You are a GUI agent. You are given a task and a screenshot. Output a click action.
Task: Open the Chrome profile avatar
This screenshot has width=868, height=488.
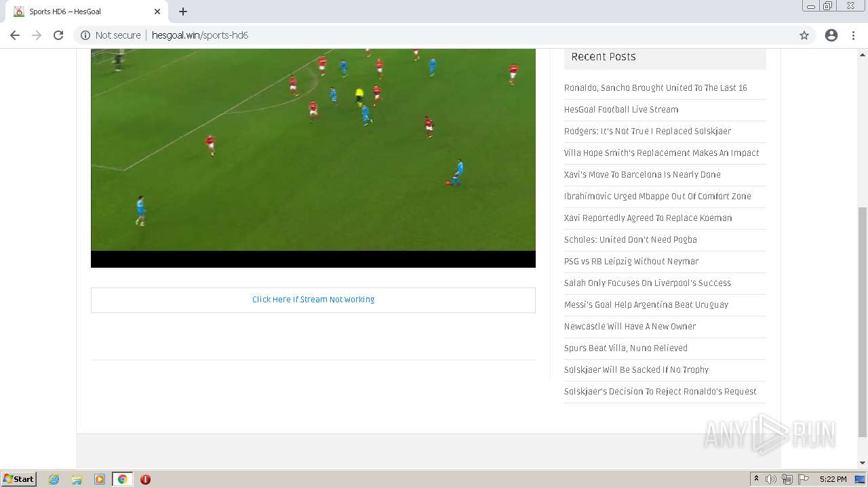831,35
